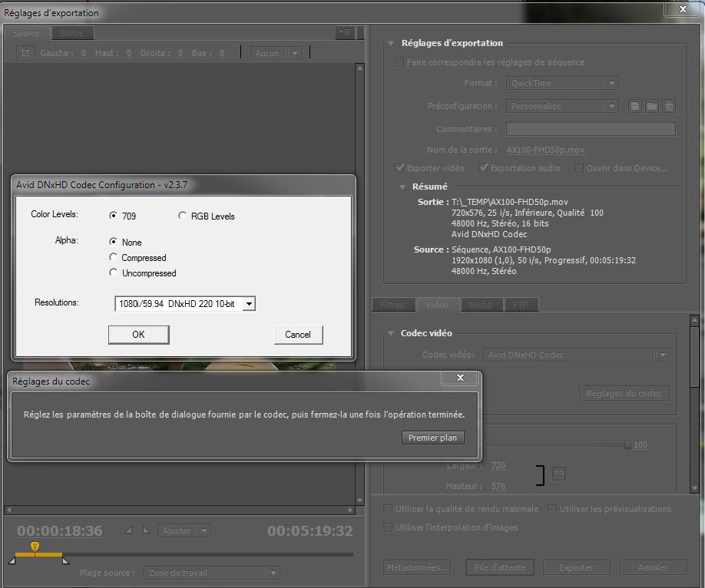Click the yellow playhead marker
This screenshot has width=705, height=588.
(35, 547)
